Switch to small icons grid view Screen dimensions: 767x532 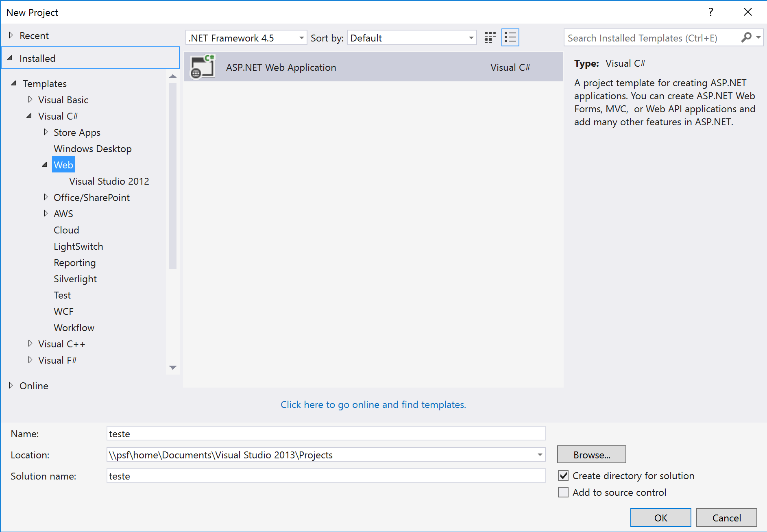[490, 38]
